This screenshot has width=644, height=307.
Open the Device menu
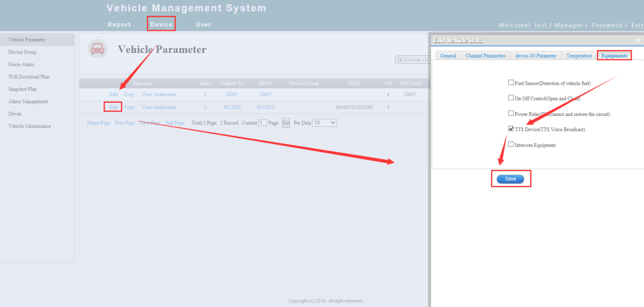[x=161, y=24]
